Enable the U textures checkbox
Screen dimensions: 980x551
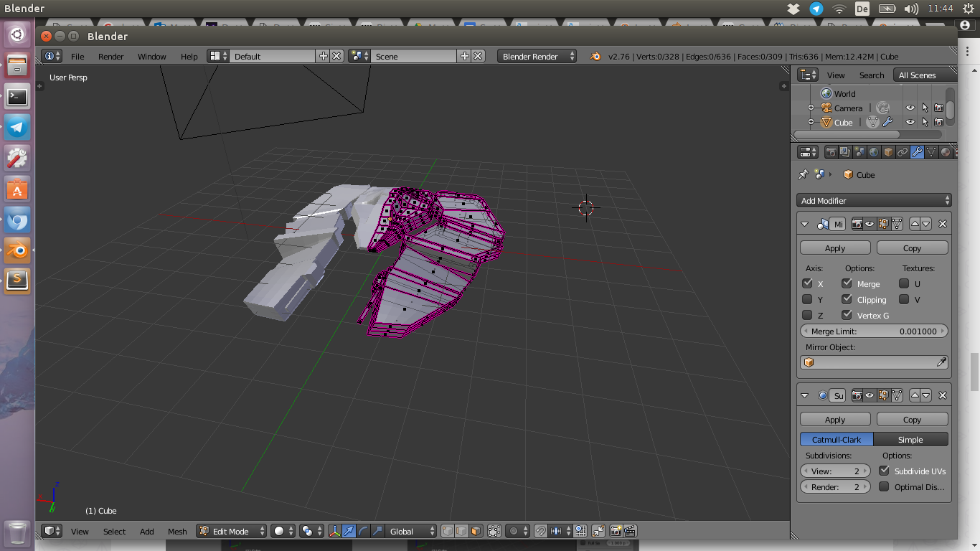coord(904,283)
